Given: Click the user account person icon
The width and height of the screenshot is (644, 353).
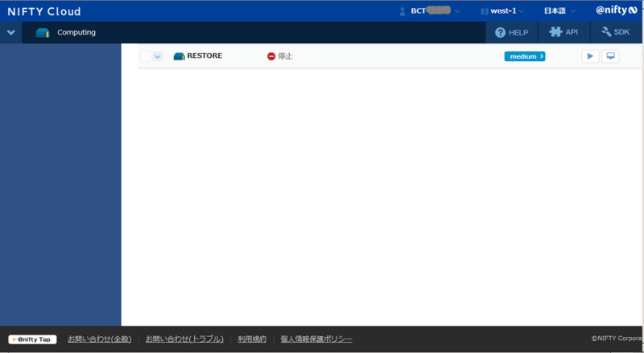Looking at the screenshot, I should pos(402,11).
